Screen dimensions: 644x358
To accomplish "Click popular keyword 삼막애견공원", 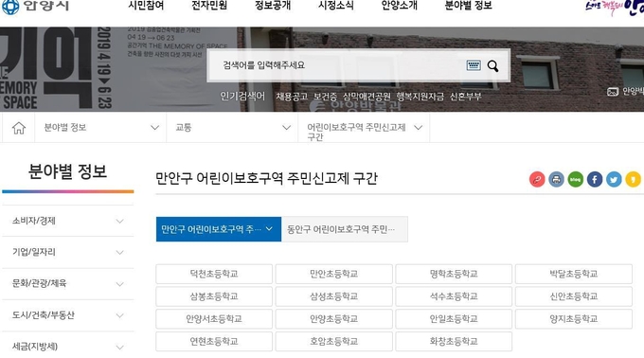I will pos(367,97).
